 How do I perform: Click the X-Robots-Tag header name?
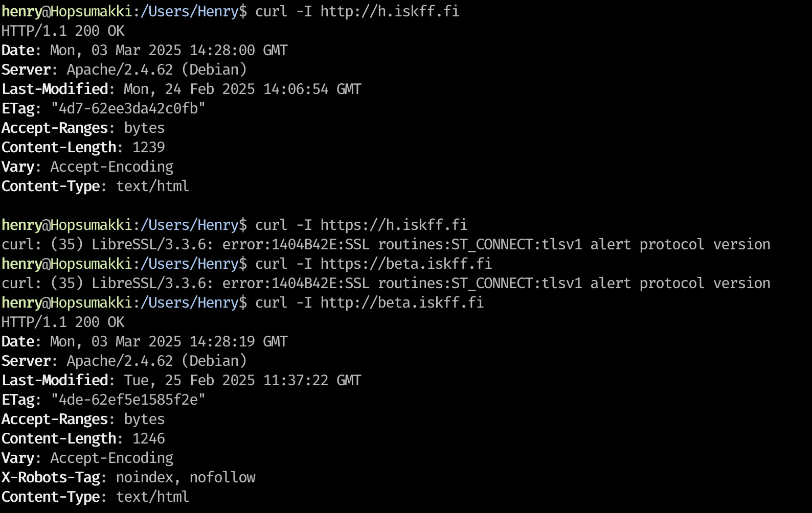click(x=51, y=477)
